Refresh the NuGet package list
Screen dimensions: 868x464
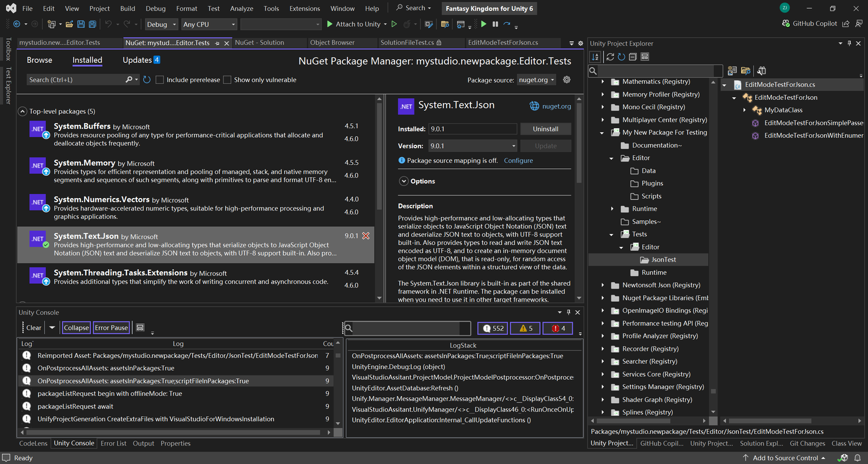147,80
